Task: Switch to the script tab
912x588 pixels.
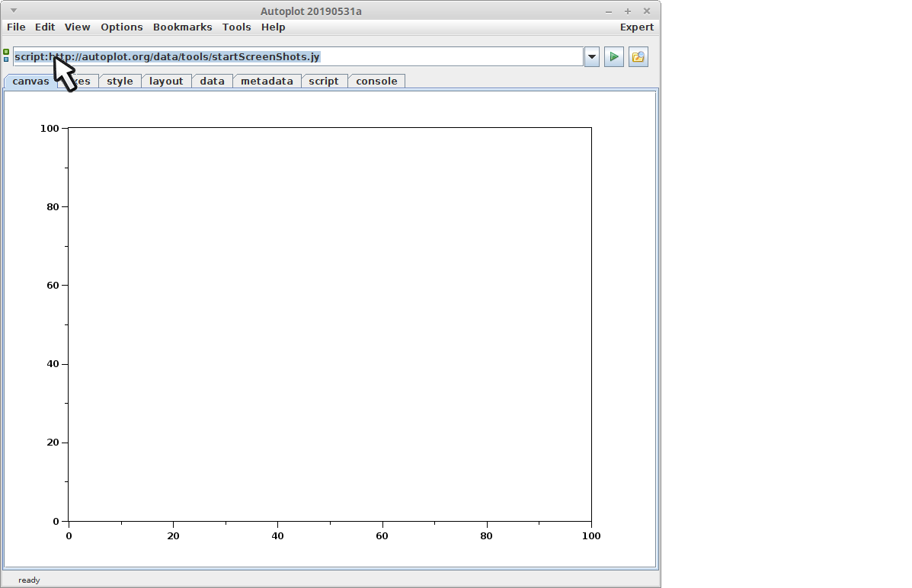Action: pos(324,81)
